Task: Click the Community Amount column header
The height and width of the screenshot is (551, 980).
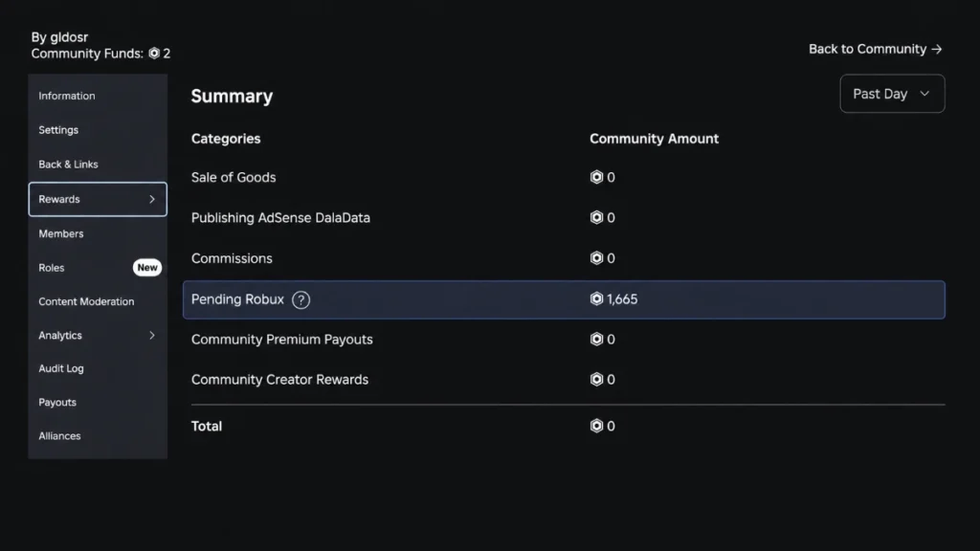Action: (x=654, y=139)
